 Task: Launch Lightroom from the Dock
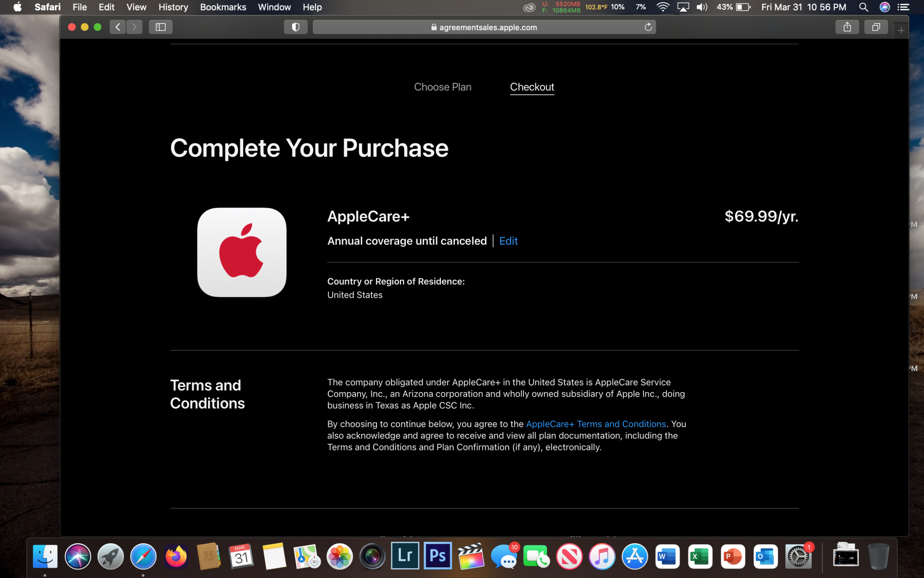405,556
